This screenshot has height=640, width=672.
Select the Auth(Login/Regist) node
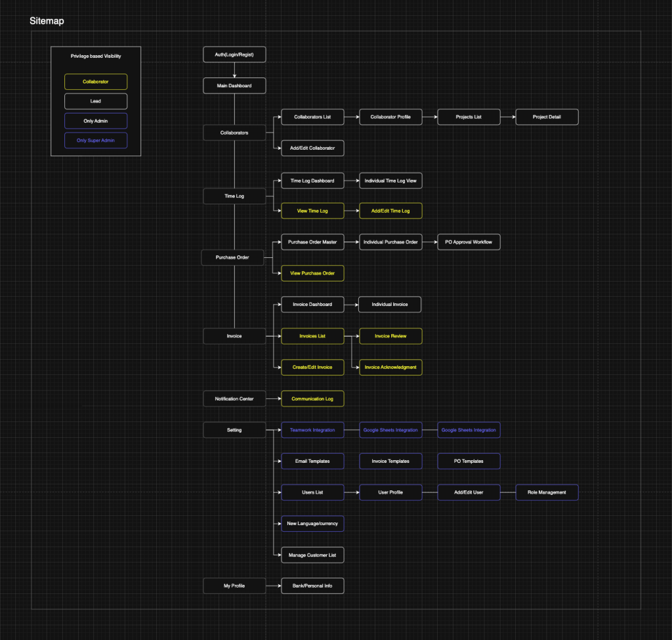[234, 54]
